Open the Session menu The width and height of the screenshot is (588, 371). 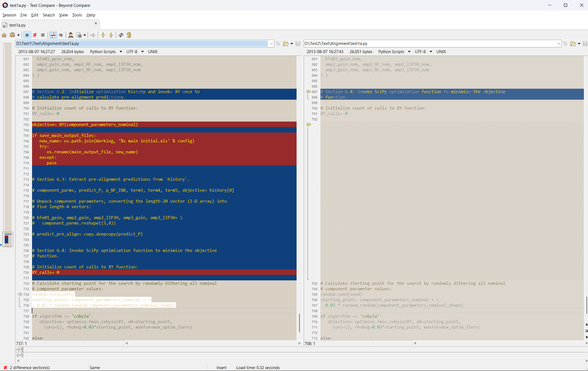coord(9,15)
